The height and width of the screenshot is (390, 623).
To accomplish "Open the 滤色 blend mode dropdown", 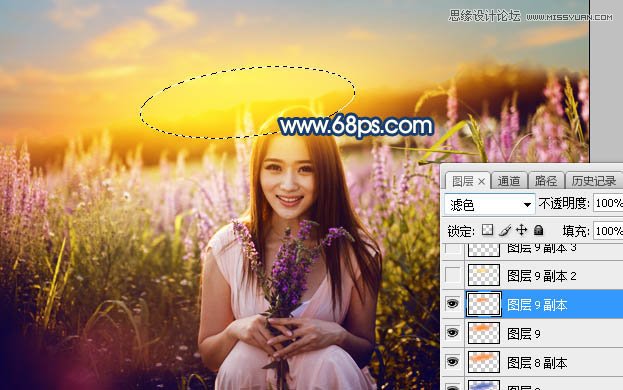I will (x=490, y=205).
